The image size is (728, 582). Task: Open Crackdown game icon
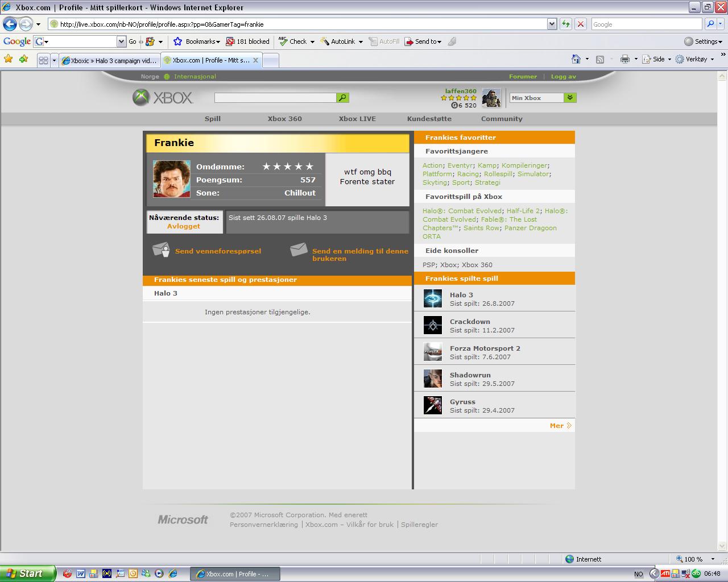pos(433,325)
